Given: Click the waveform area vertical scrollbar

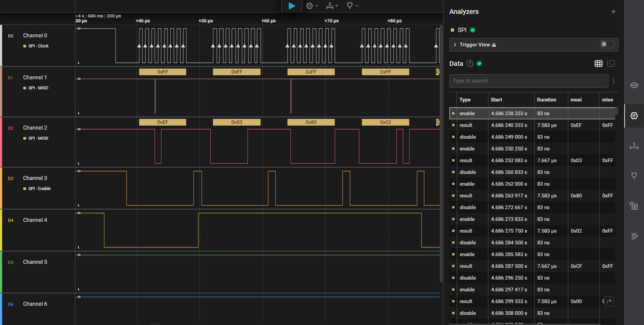Looking at the screenshot, I should pos(441,153).
